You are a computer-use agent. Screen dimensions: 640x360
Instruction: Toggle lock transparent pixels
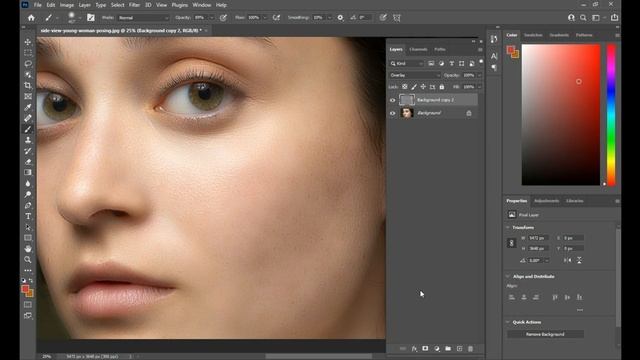click(404, 87)
